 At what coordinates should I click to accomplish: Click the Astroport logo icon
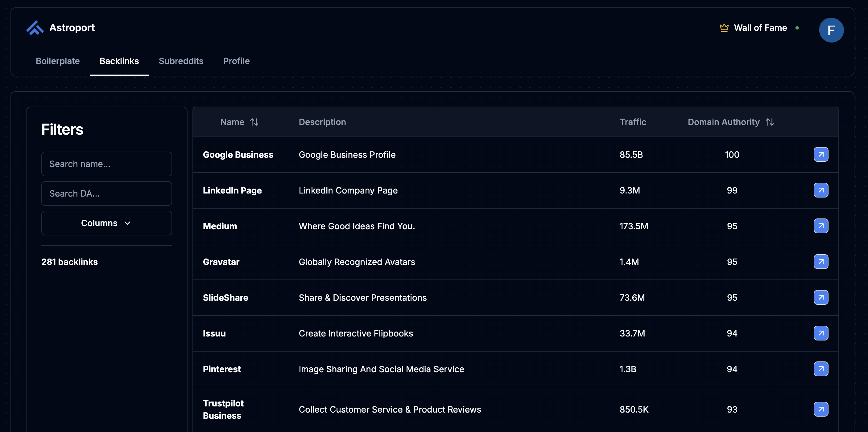point(35,28)
